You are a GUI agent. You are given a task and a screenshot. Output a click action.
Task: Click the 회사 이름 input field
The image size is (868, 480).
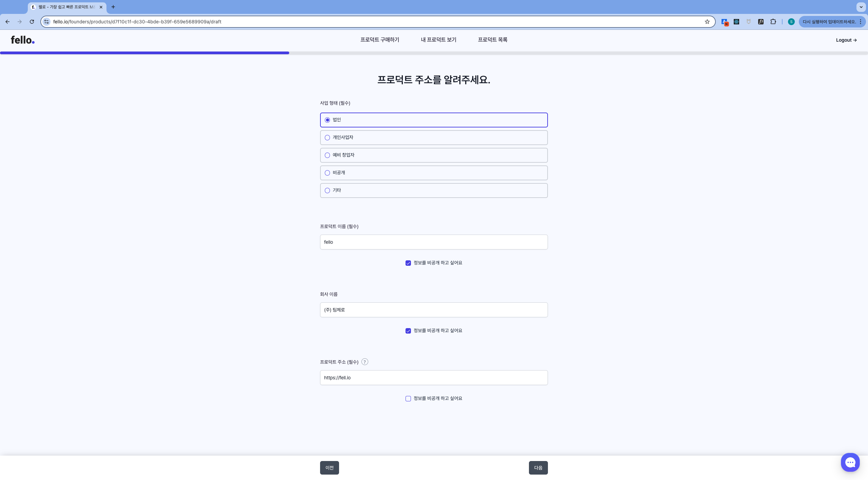(x=434, y=310)
